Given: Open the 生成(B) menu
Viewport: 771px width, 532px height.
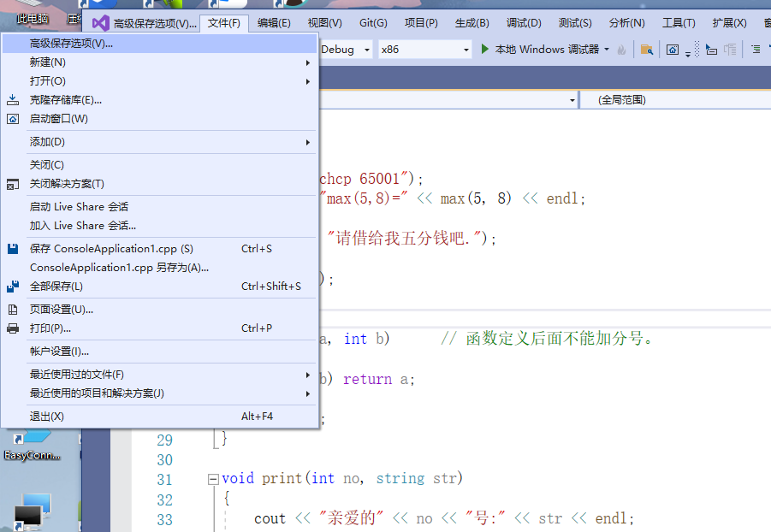Looking at the screenshot, I should (x=472, y=23).
